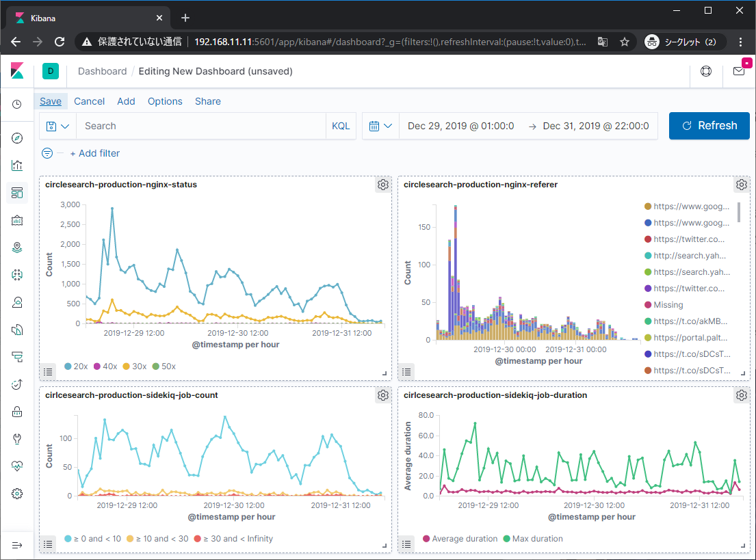Click Save in the dashboard menu

click(x=51, y=101)
